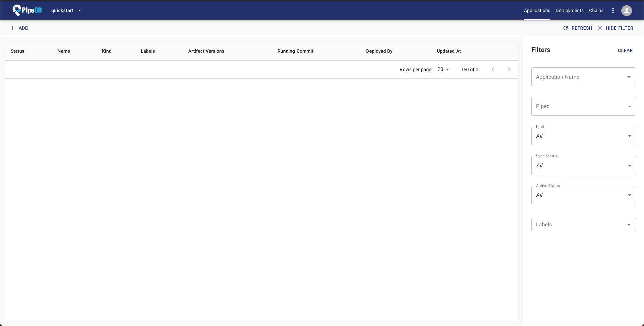Switch to the Deployments tab
This screenshot has width=644, height=326.
tap(569, 10)
